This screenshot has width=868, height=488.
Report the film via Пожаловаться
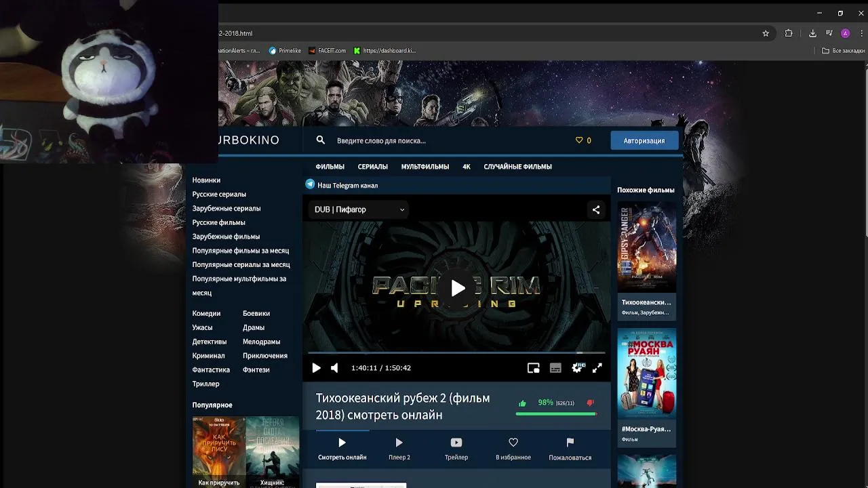570,449
